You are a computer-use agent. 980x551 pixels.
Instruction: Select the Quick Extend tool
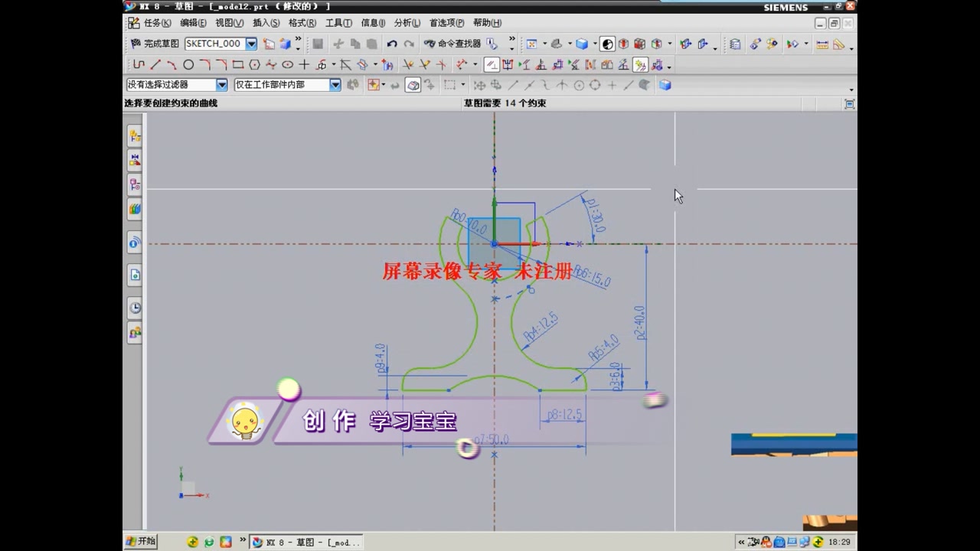point(424,65)
